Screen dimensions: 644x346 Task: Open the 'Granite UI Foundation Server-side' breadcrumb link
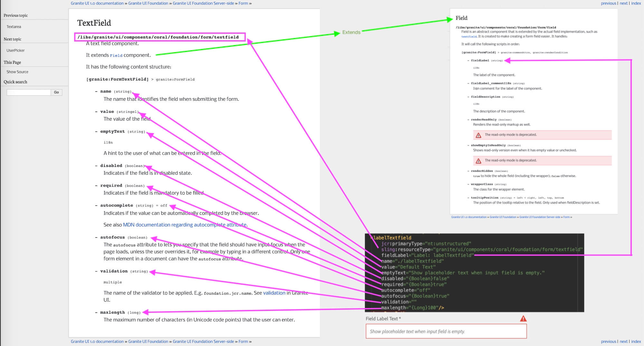[x=203, y=3]
